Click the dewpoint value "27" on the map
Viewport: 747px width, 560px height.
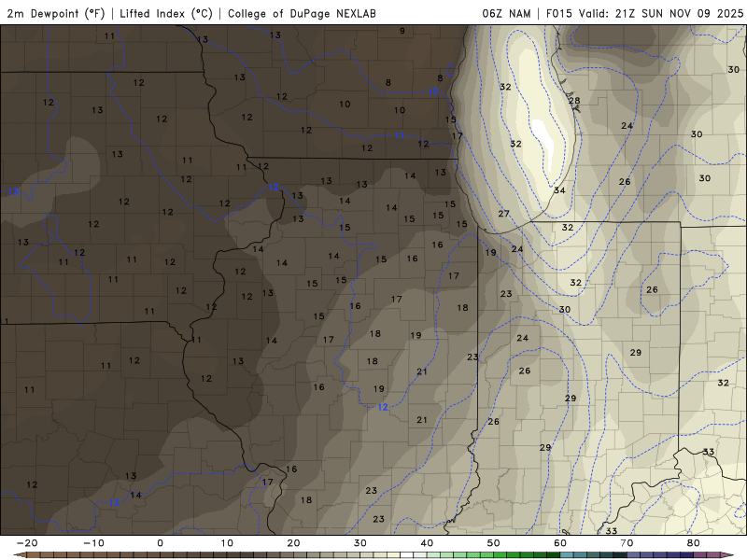pyautogui.click(x=503, y=214)
